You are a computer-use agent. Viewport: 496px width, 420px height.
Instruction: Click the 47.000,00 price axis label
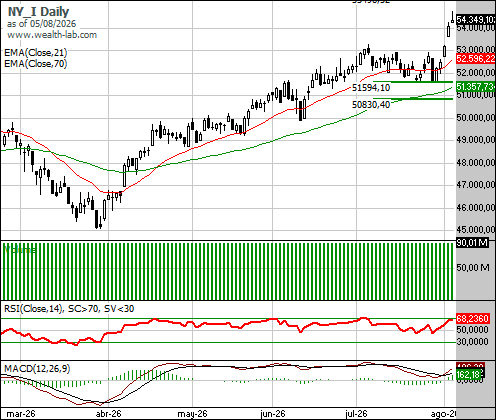click(x=476, y=185)
